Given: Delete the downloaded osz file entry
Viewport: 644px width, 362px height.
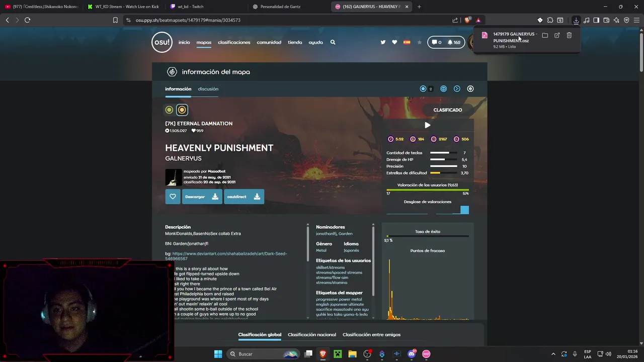Looking at the screenshot, I should [569, 35].
